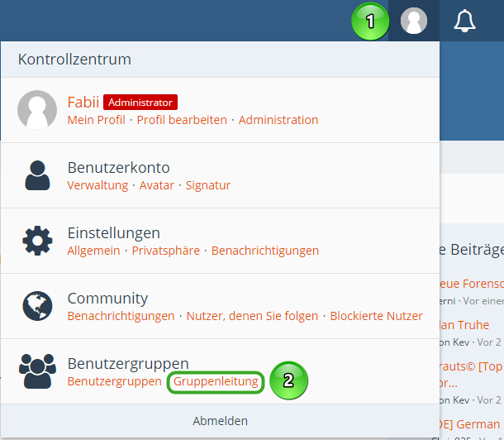Click the Benutzergruppen group icon

(37, 371)
